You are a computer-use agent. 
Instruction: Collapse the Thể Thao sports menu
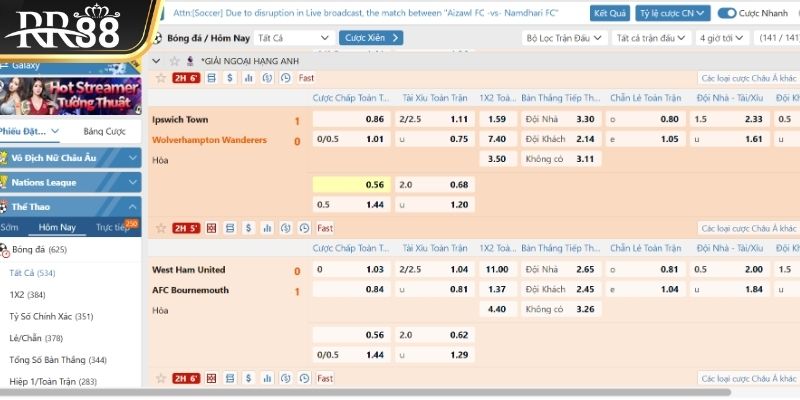click(70, 207)
